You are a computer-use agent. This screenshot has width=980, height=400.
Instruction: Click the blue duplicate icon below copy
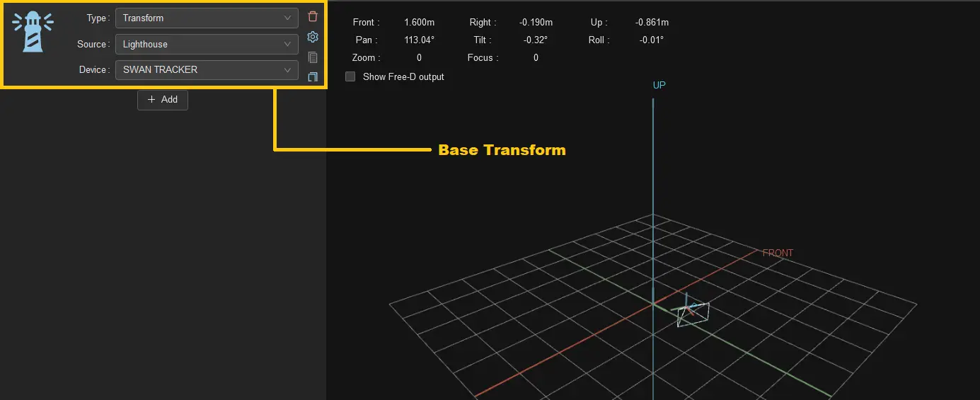click(313, 76)
